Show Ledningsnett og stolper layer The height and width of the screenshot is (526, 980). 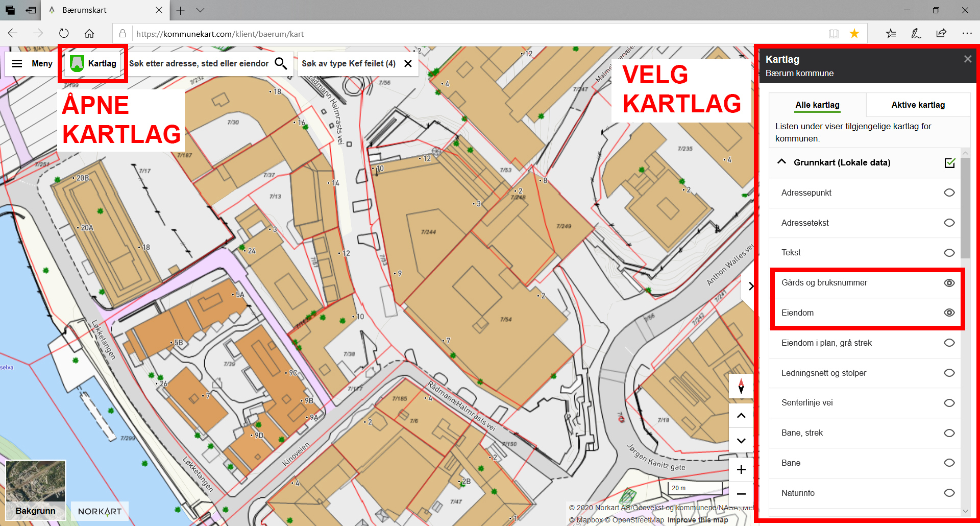click(949, 373)
